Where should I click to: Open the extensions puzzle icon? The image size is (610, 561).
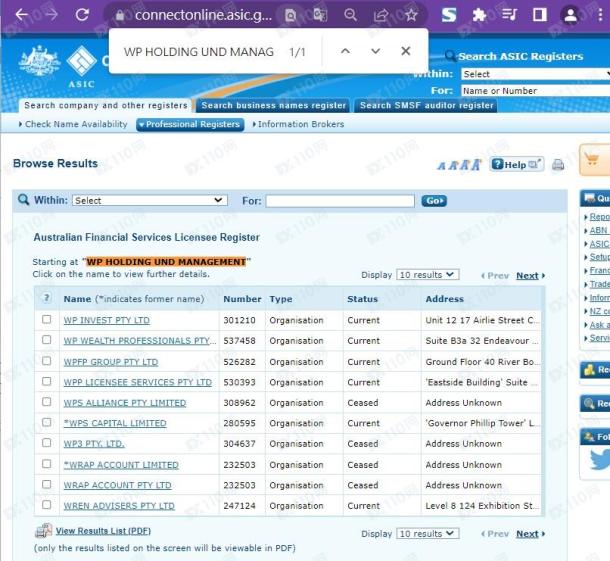pos(479,15)
